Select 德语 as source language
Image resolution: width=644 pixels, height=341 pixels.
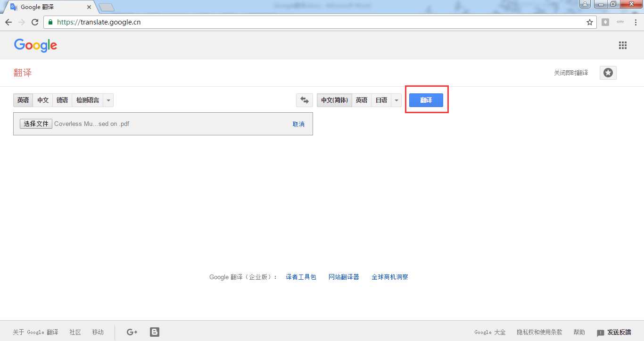(62, 100)
